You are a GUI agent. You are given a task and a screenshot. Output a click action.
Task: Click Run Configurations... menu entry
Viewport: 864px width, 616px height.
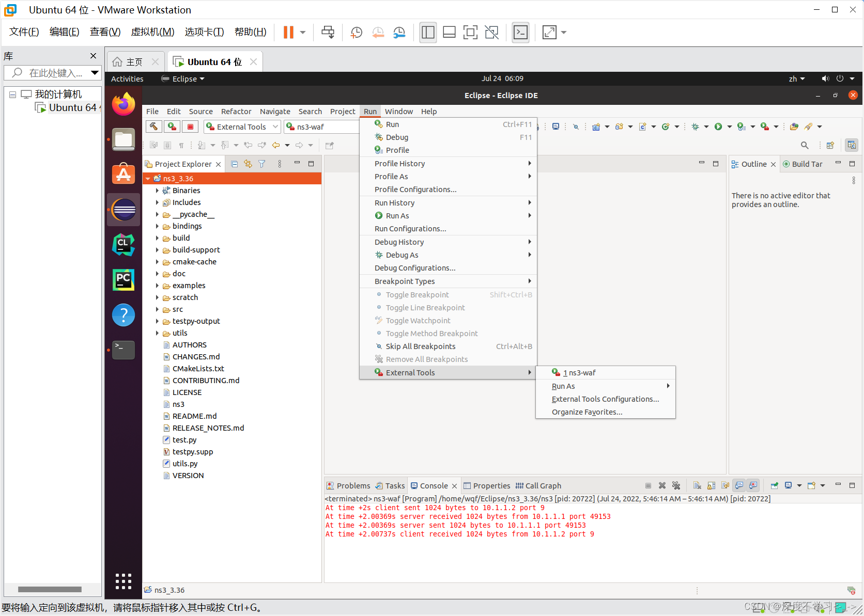coord(448,229)
